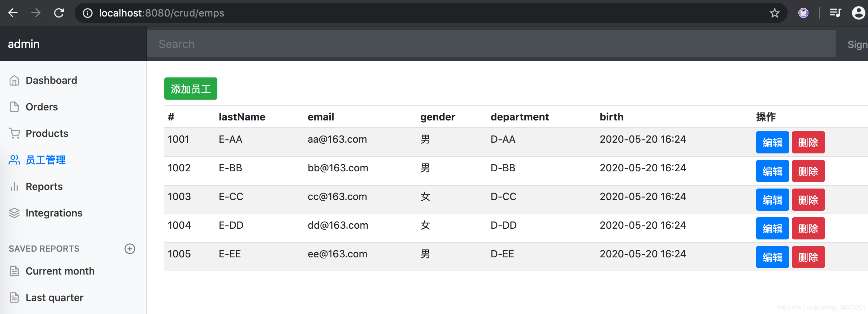Edit employee 1003 with 编辑 button
This screenshot has height=314, width=868.
click(773, 200)
